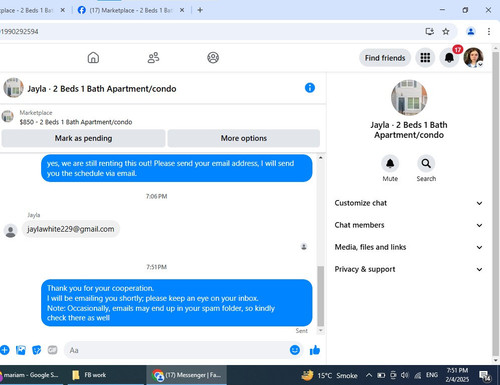Click the 'Thank you for your cooperation' message

click(x=177, y=303)
